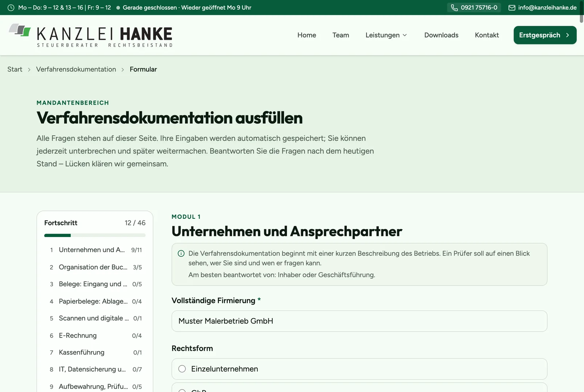Screen dimensions: 584x392
Task: Jump to module 6 E-Rechnung
Action: pos(95,335)
